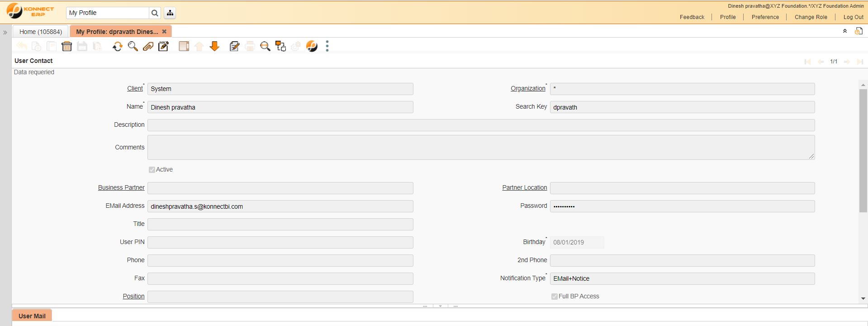
Task: Click the Parent record up arrow icon
Action: point(199,46)
